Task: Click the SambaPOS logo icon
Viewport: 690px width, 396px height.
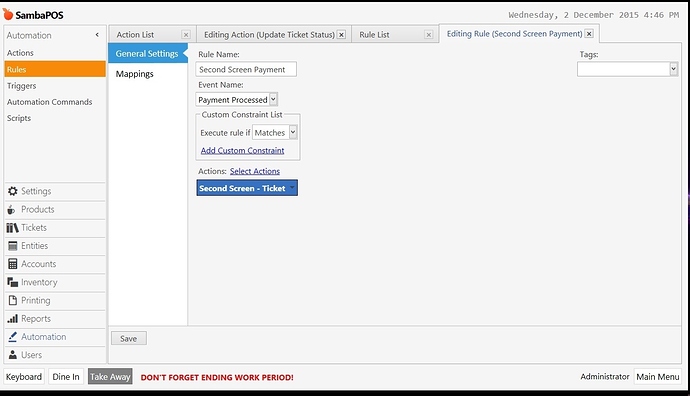Action: [8, 14]
